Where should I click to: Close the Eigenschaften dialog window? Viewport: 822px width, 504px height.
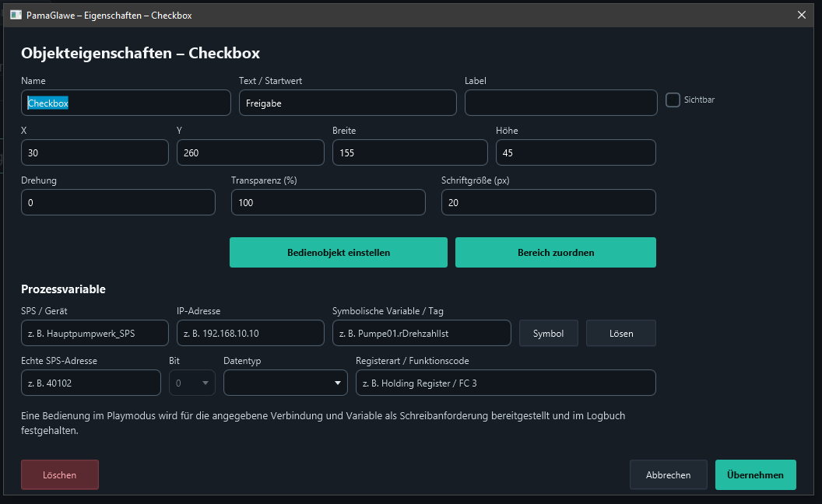pyautogui.click(x=802, y=16)
